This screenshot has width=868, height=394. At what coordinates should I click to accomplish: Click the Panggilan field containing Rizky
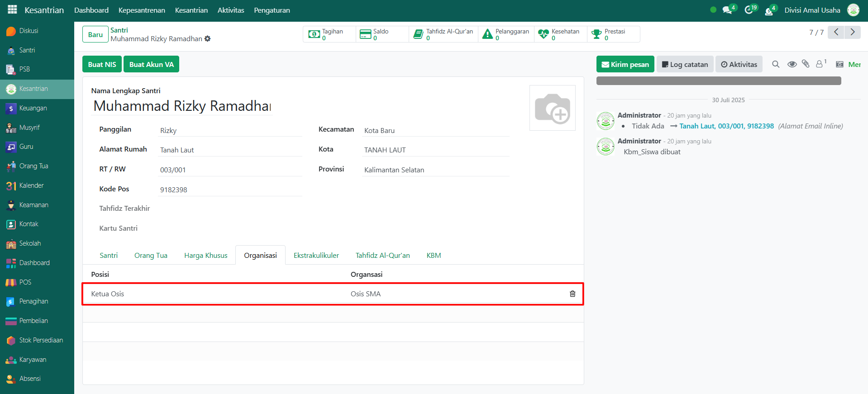(230, 131)
